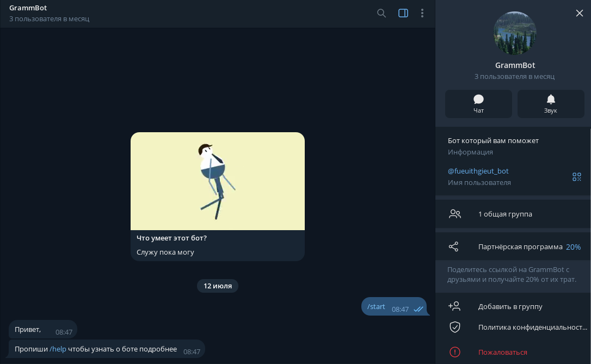
Task: Click the GrammBot name in profile panel
Action: (x=515, y=65)
